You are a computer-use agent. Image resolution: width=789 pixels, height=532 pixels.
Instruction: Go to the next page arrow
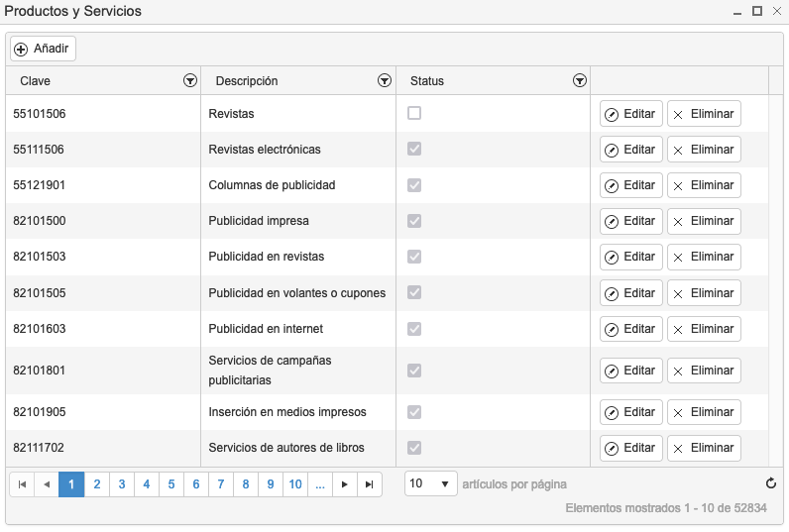(x=345, y=484)
